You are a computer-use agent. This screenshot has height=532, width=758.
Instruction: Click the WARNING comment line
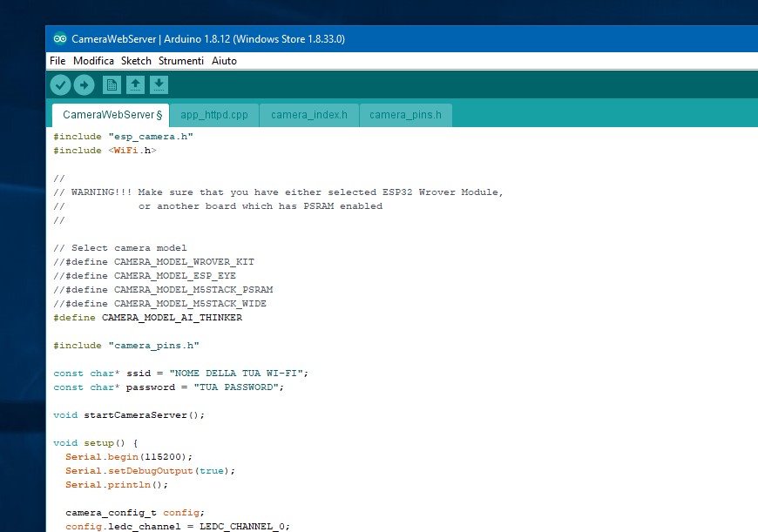point(279,192)
